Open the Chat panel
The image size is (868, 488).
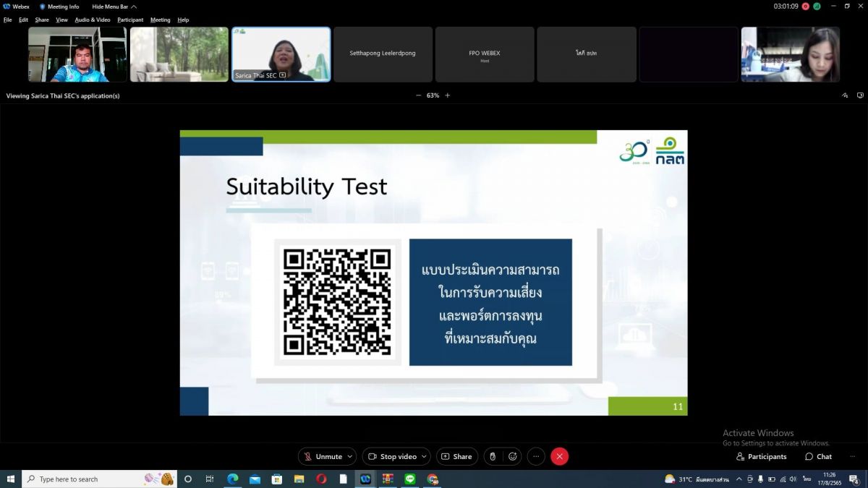(818, 456)
